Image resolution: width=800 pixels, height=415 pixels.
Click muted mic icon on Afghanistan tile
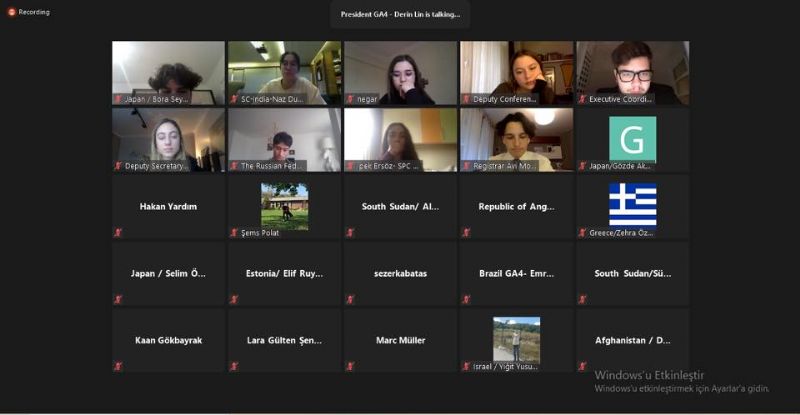(582, 366)
